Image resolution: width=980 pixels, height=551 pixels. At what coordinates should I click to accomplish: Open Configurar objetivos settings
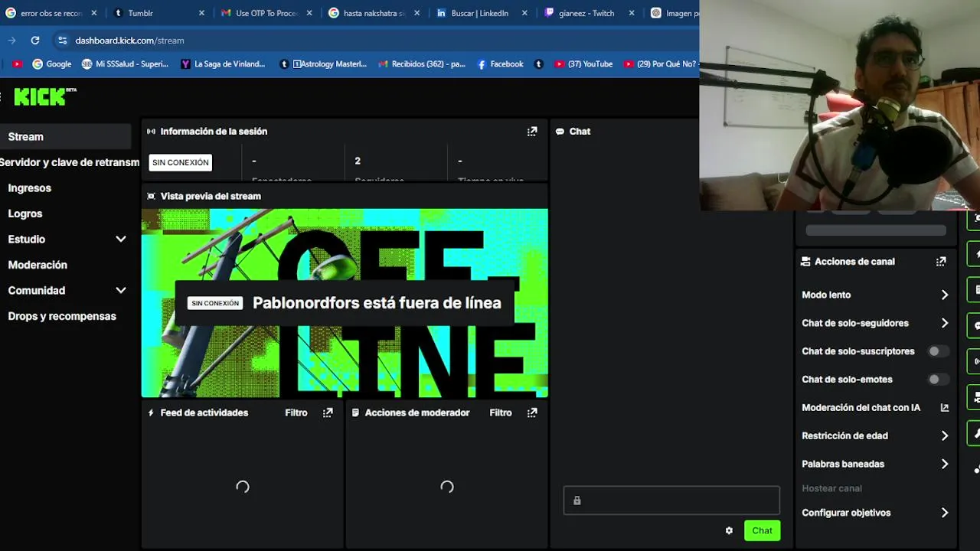point(875,513)
